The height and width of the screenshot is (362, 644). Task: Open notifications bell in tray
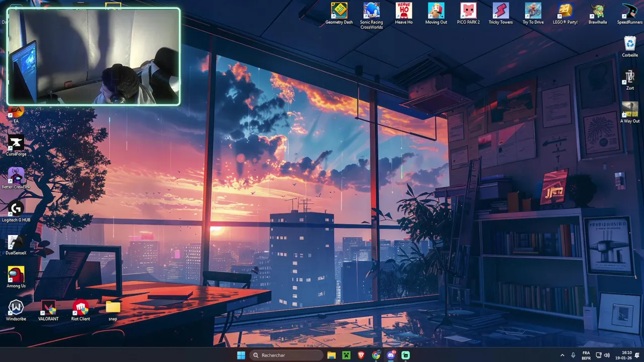pyautogui.click(x=637, y=355)
